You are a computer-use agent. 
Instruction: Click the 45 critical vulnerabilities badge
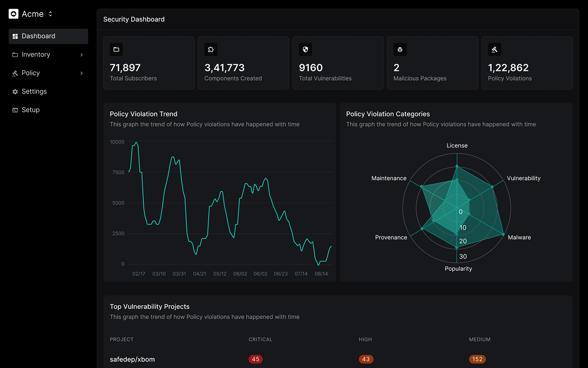point(255,359)
